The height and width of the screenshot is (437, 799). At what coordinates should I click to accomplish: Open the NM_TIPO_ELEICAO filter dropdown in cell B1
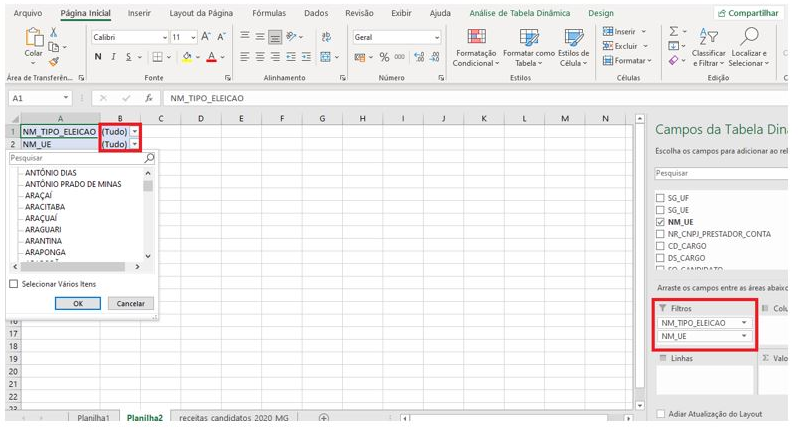coord(135,131)
